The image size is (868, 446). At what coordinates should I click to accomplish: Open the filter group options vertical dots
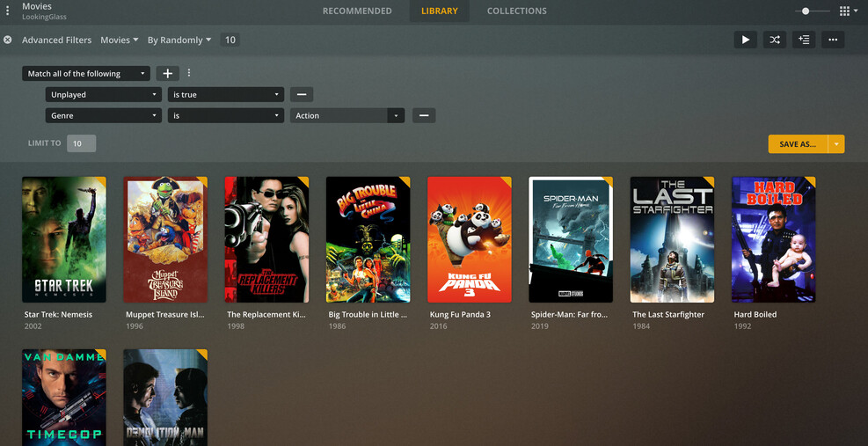pyautogui.click(x=189, y=73)
